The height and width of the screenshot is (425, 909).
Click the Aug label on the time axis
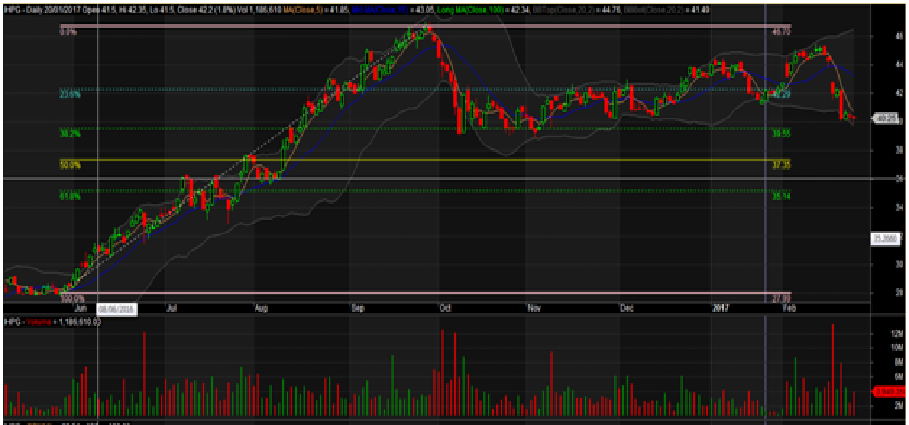pyautogui.click(x=262, y=309)
